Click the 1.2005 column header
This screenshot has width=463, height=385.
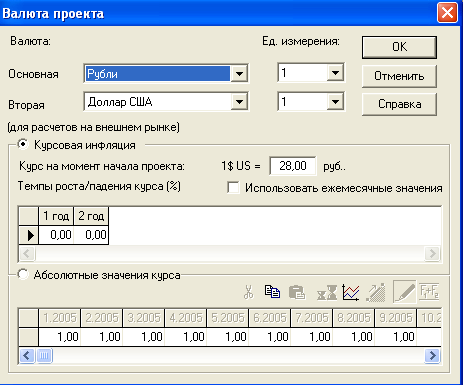pos(60,318)
